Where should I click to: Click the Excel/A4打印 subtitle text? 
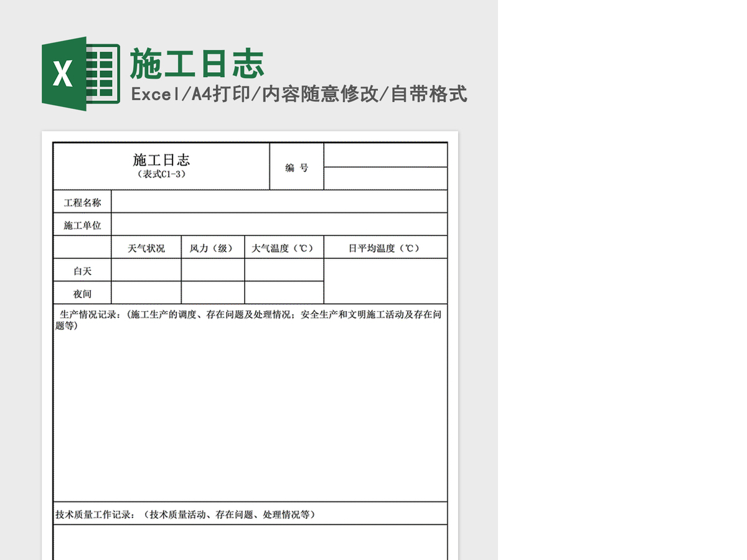[299, 95]
